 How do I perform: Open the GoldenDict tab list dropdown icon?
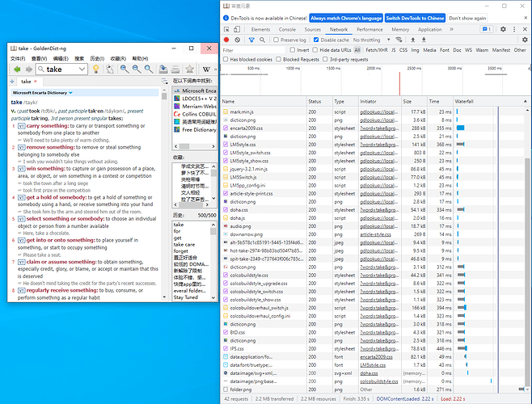pyautogui.click(x=165, y=82)
